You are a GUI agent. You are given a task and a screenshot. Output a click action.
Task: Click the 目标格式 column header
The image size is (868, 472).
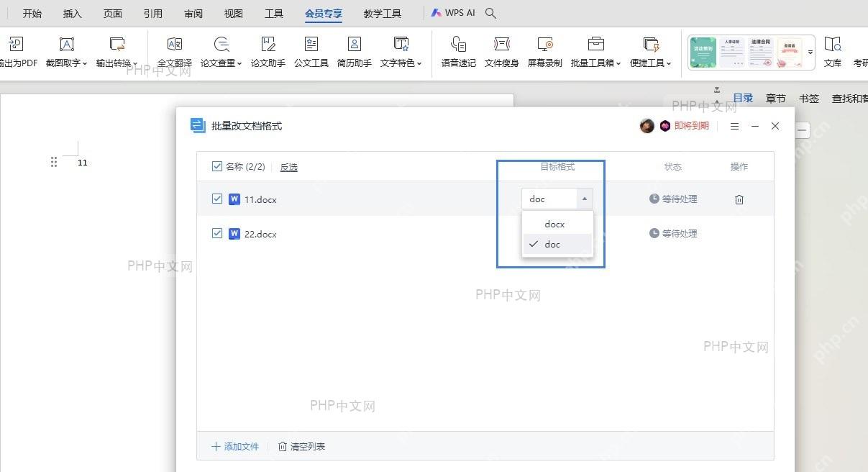click(557, 166)
